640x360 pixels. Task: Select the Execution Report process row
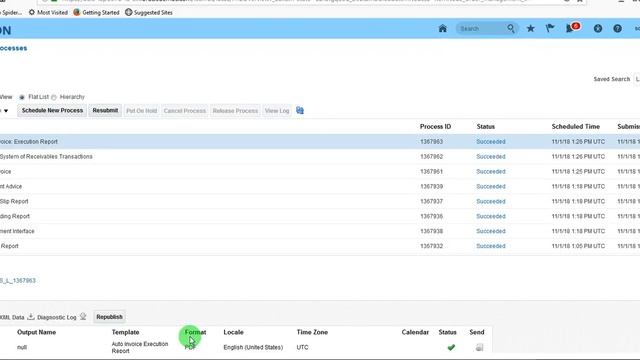(x=320, y=142)
